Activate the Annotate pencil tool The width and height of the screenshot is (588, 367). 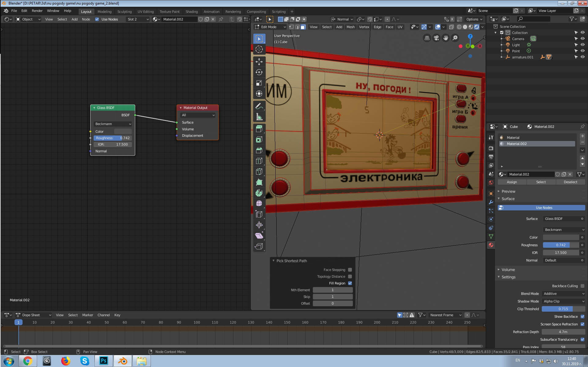click(259, 106)
